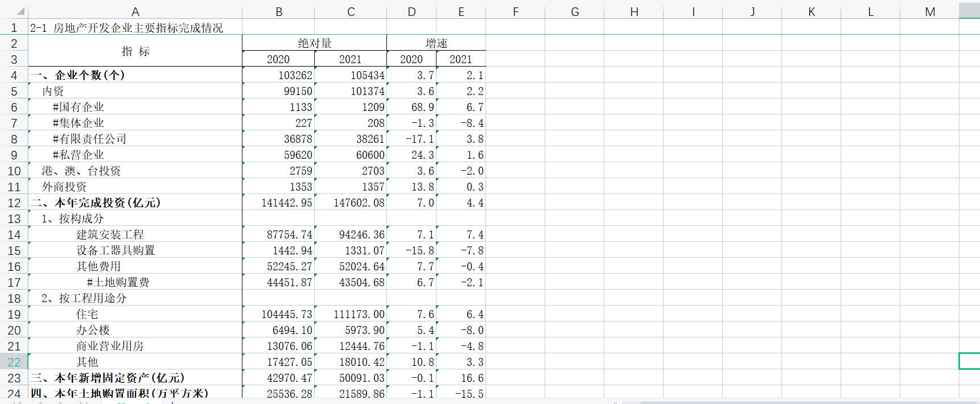Viewport: 980px width, 404px height.
Task: Select the '#有限责任公司' cell
Action: pos(135,139)
